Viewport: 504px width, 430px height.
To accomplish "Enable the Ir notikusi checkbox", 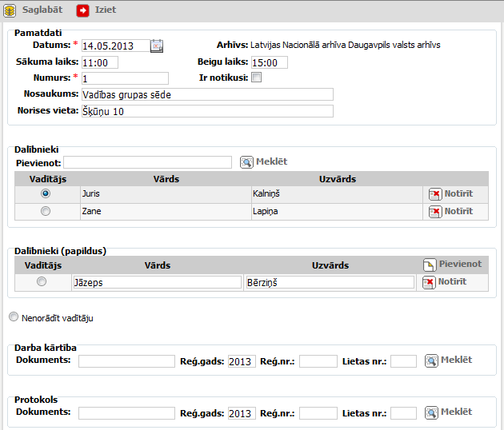I will pyautogui.click(x=256, y=78).
